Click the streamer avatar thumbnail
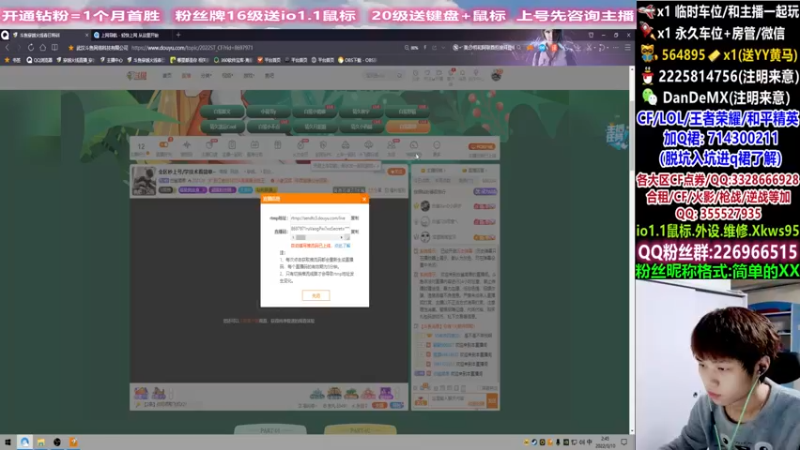 tap(144, 181)
